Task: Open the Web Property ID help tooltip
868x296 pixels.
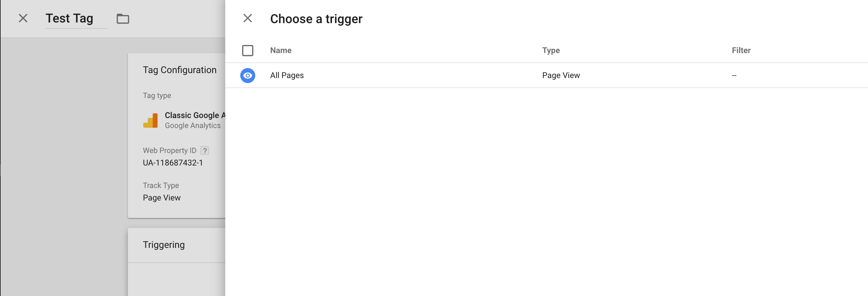Action: pyautogui.click(x=205, y=150)
